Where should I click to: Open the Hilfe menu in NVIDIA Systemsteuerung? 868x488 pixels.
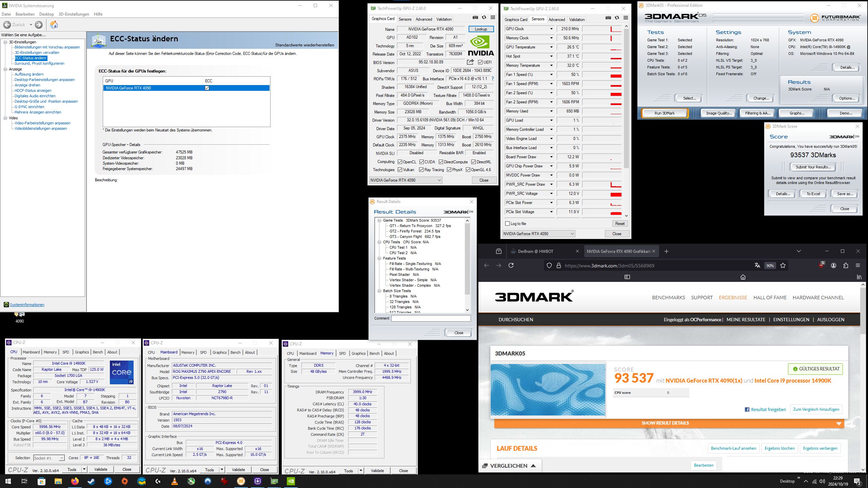98,14
